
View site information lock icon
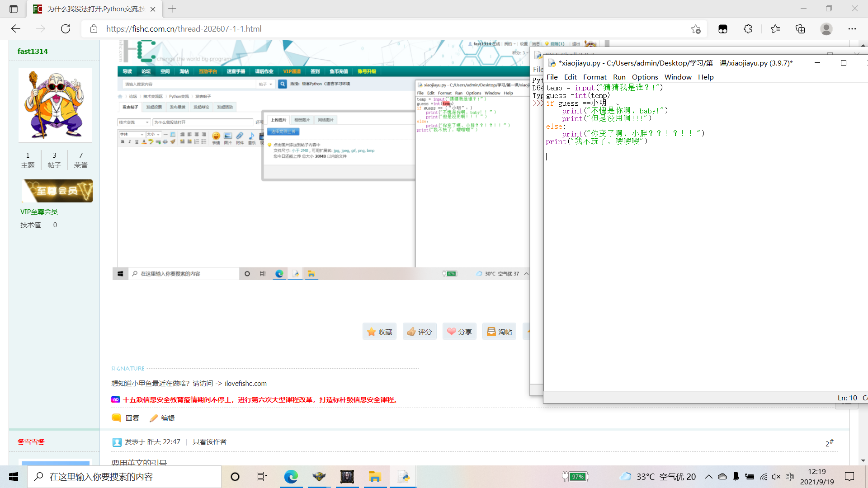tap(94, 29)
